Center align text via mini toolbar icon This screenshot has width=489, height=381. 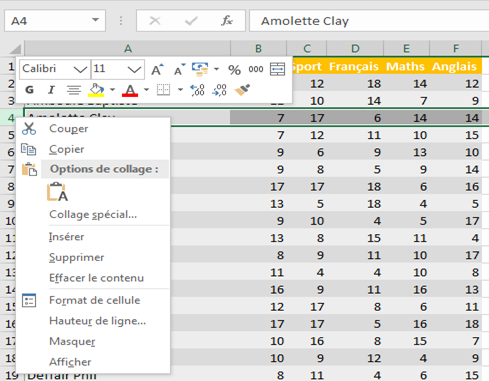74,90
